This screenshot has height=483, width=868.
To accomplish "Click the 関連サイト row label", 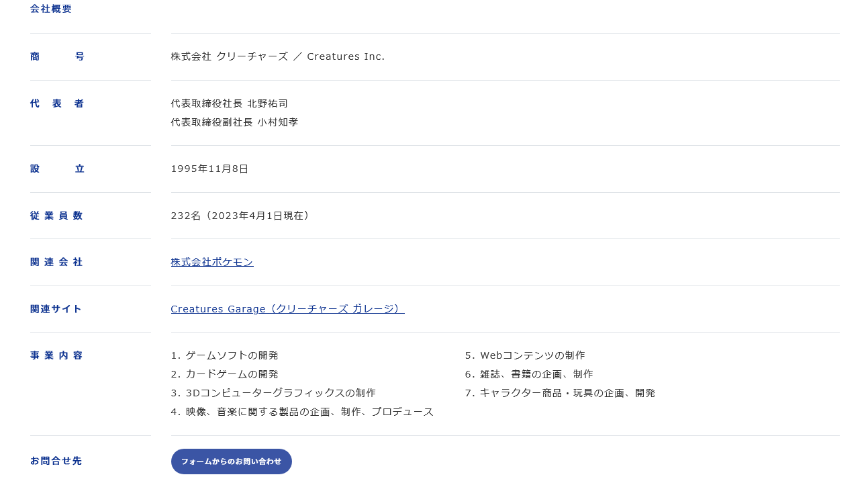I will (56, 309).
